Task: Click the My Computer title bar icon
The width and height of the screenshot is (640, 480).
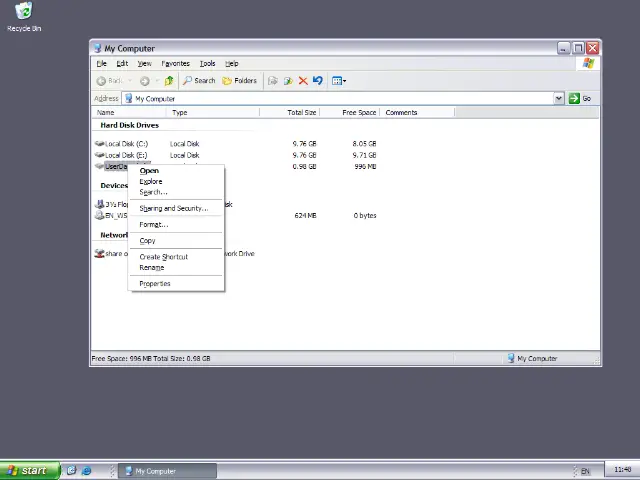Action: point(98,48)
